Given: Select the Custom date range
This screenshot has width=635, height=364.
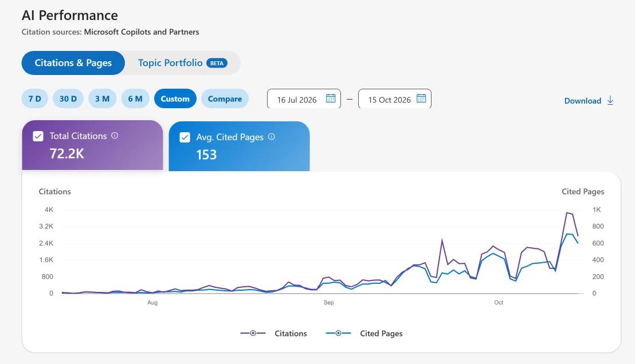Looking at the screenshot, I should pyautogui.click(x=175, y=98).
